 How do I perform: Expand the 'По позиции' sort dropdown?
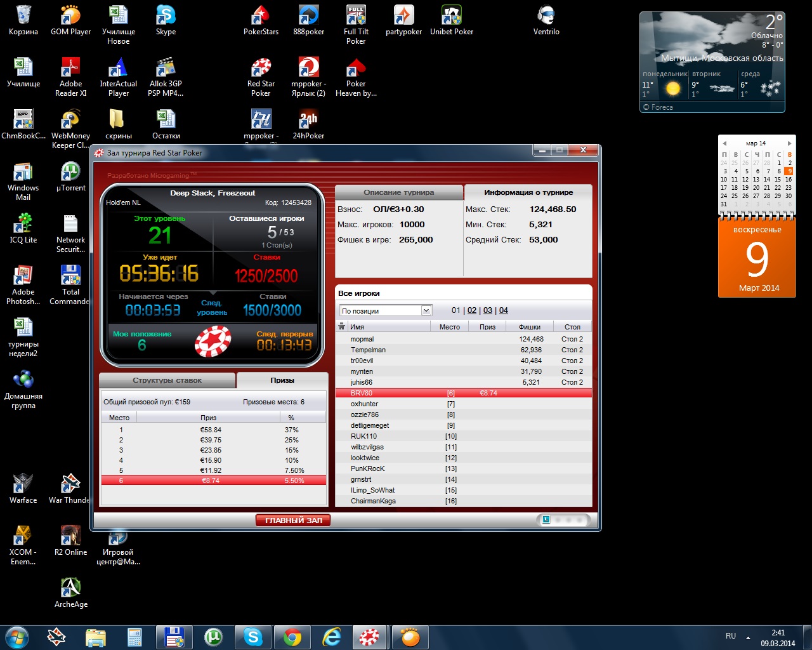(426, 310)
